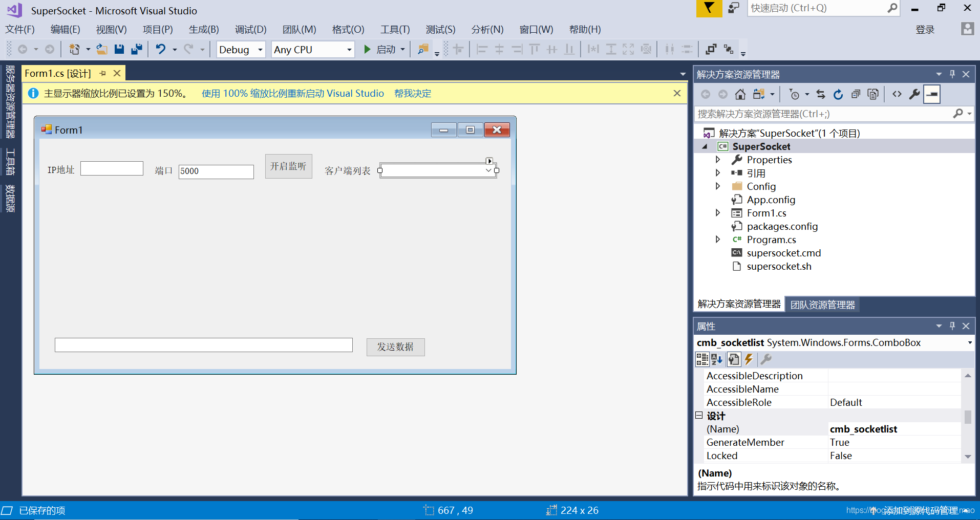Save the current file with floppy icon
This screenshot has height=520, width=980.
[x=119, y=49]
